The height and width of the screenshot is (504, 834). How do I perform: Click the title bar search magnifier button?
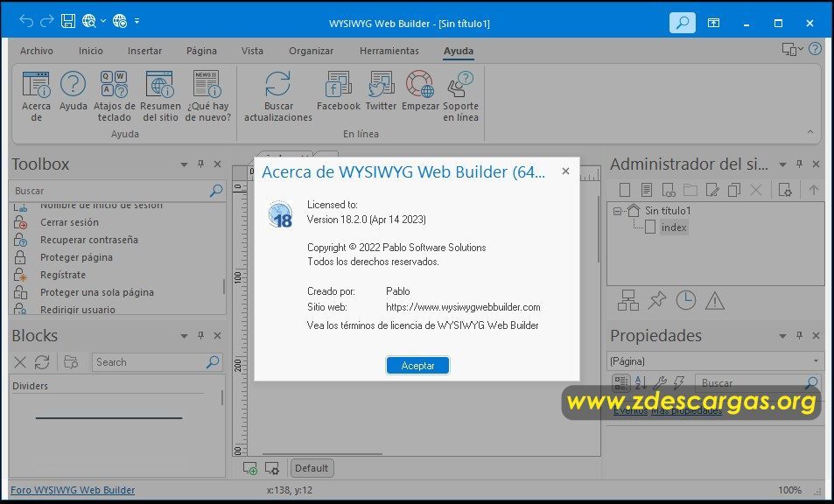(683, 23)
